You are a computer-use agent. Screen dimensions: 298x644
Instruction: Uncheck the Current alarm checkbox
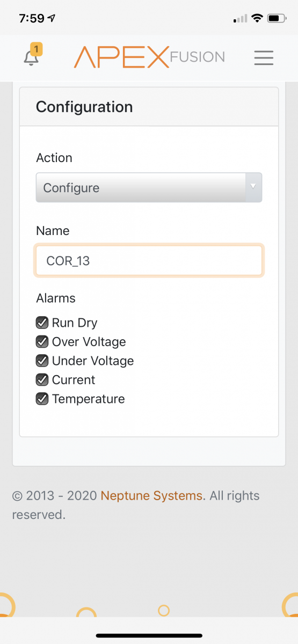click(42, 380)
